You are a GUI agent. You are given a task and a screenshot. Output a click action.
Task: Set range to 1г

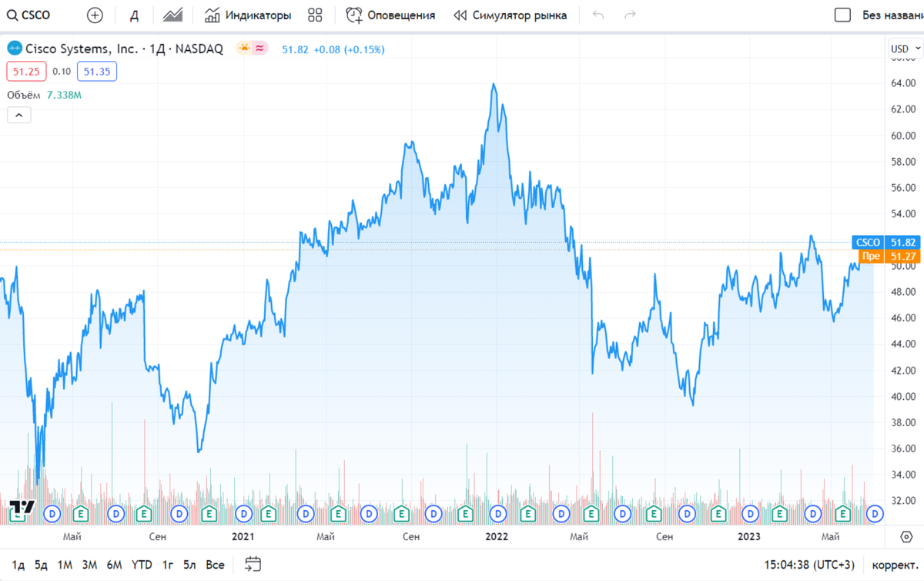click(167, 565)
